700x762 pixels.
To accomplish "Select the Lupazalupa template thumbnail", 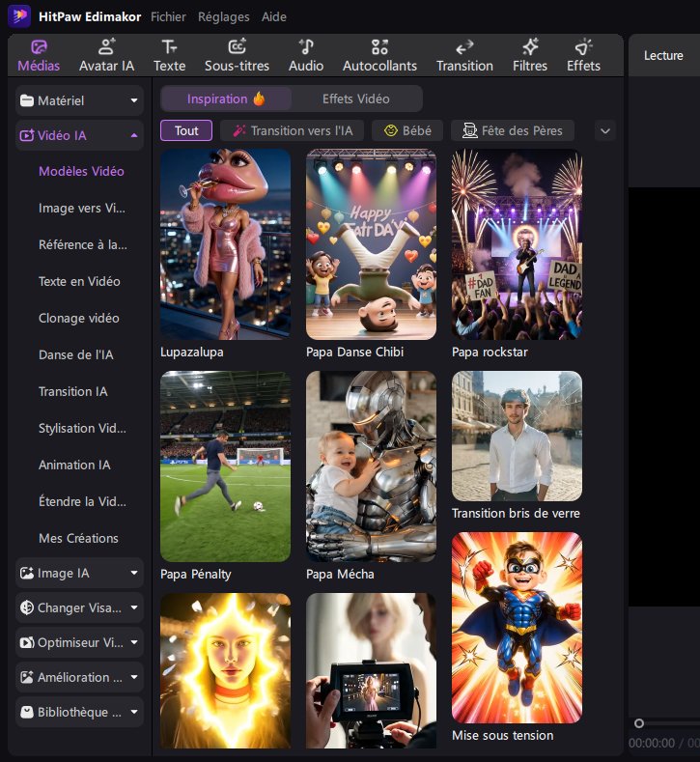I will (x=225, y=244).
